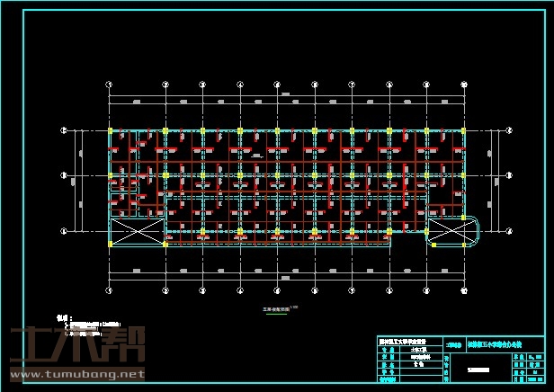
Task: Select the left stairwell crossed rectangle
Action: (x=136, y=231)
